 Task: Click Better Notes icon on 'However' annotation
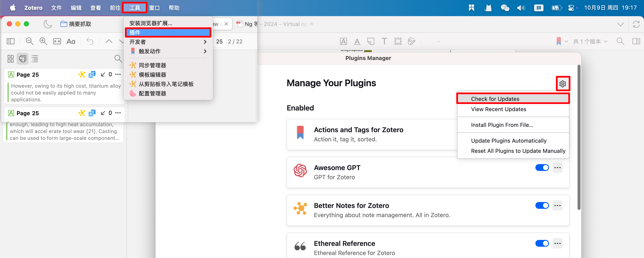[x=82, y=75]
